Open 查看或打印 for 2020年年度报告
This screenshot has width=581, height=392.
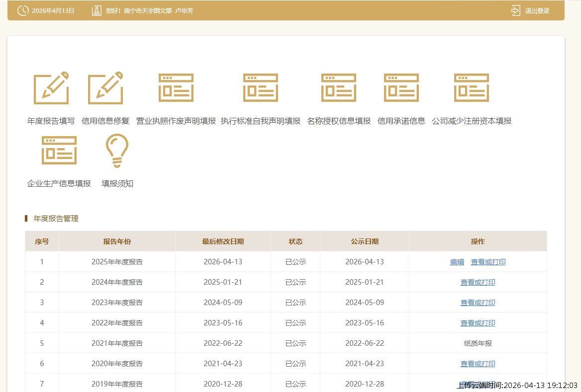click(x=478, y=364)
